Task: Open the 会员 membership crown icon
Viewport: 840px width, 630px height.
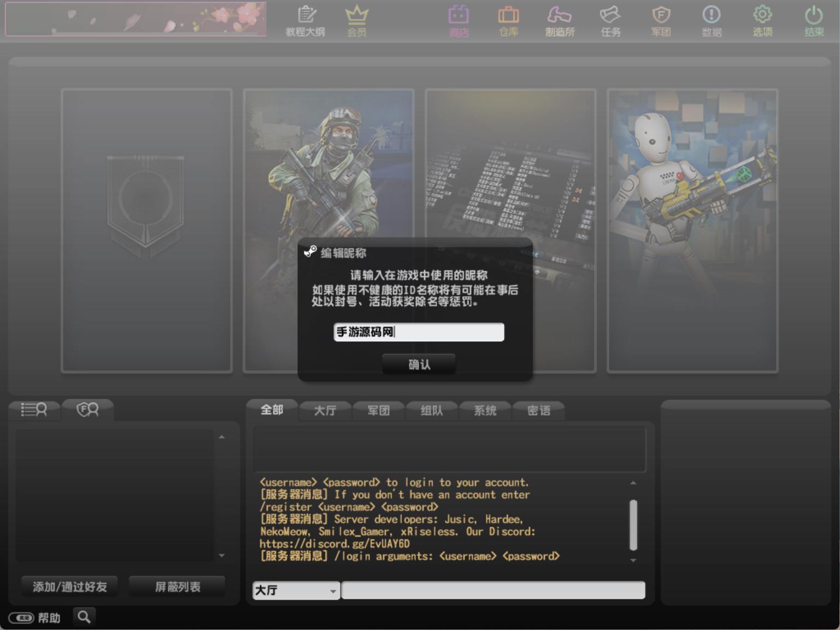Action: (357, 21)
